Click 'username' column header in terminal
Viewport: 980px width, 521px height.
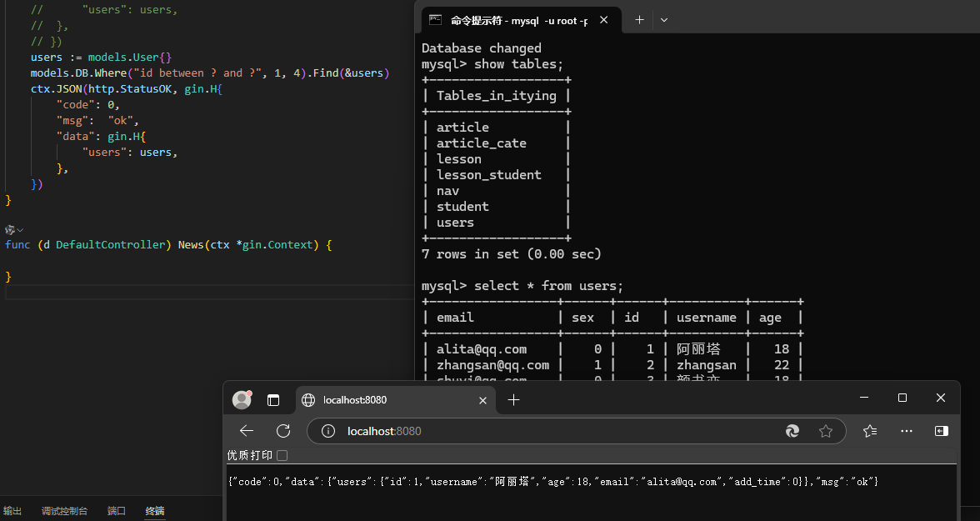click(707, 318)
